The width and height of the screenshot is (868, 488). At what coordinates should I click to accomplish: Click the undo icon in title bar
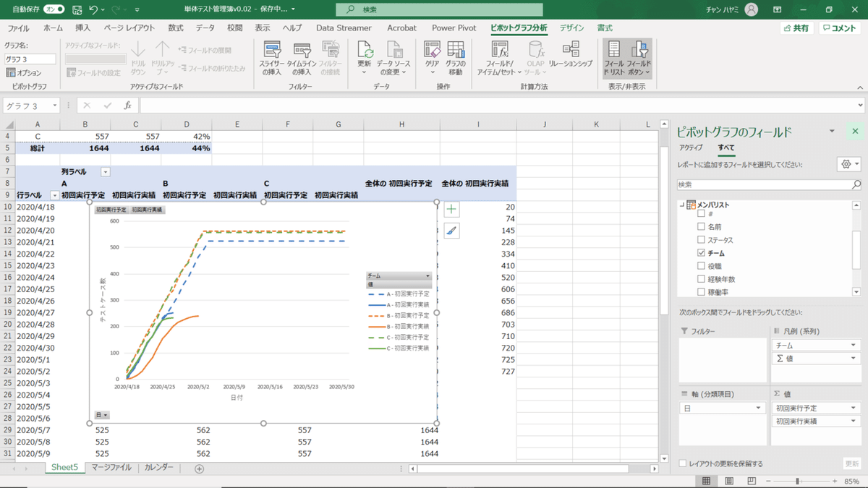(x=93, y=9)
